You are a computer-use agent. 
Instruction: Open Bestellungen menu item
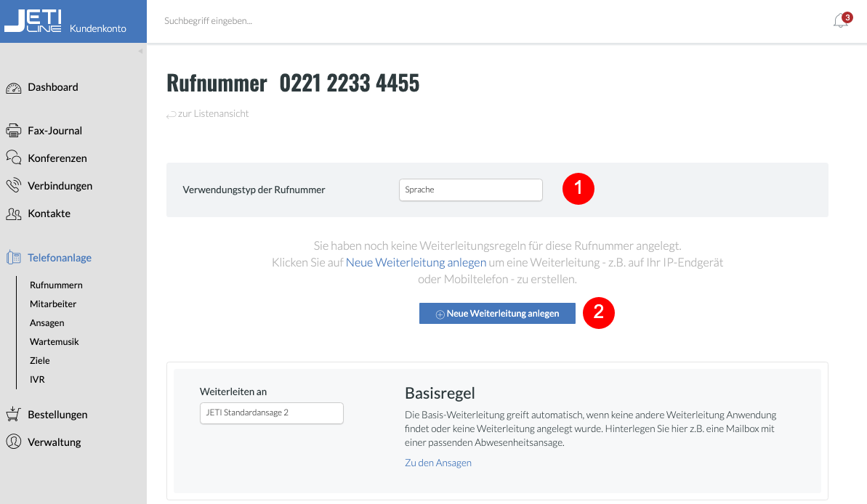[x=57, y=415]
